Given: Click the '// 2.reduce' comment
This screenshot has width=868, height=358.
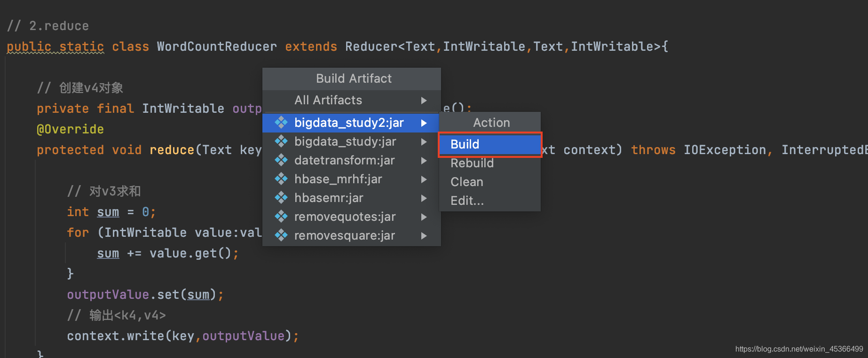Looking at the screenshot, I should tap(48, 26).
